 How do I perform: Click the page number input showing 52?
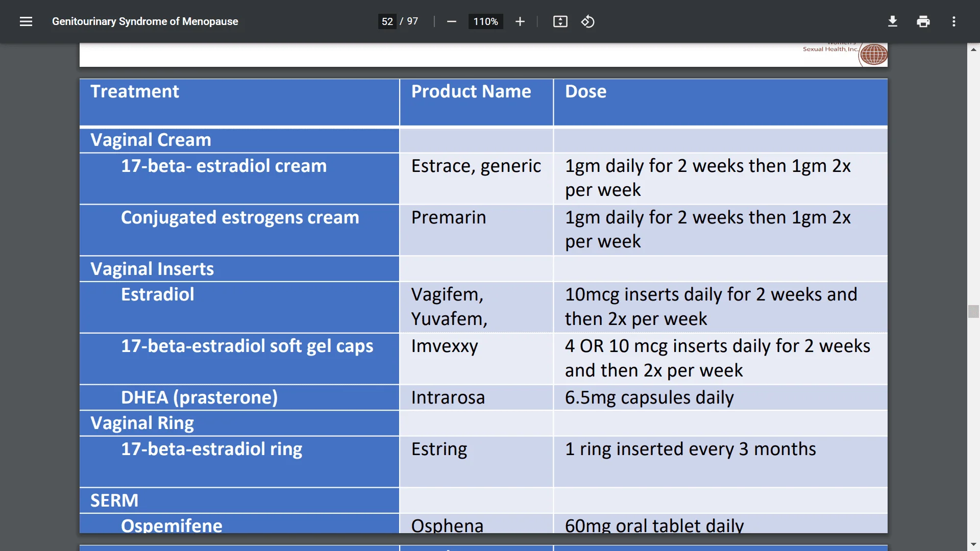(386, 21)
